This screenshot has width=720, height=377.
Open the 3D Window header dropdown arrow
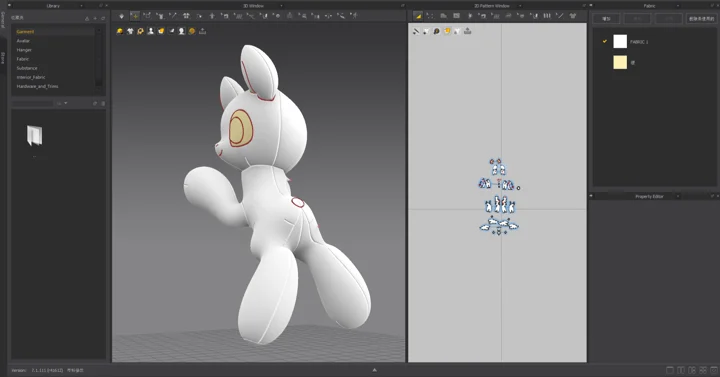[x=281, y=6]
